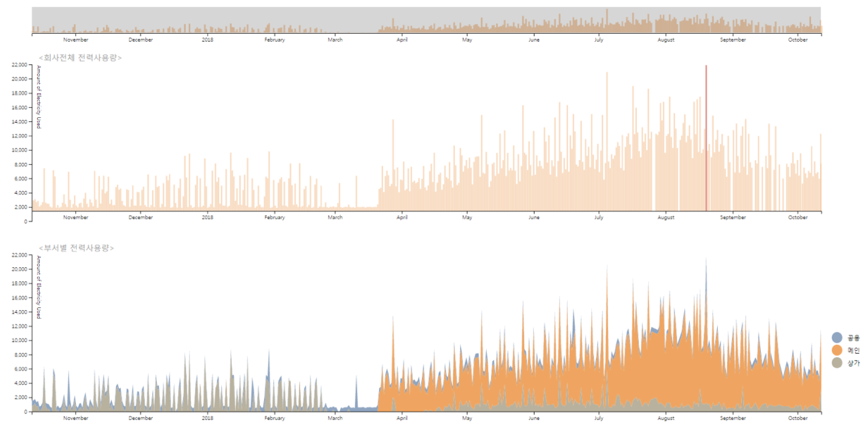The width and height of the screenshot is (866, 424).
Task: Select the 메인 legend label text
Action: point(853,351)
